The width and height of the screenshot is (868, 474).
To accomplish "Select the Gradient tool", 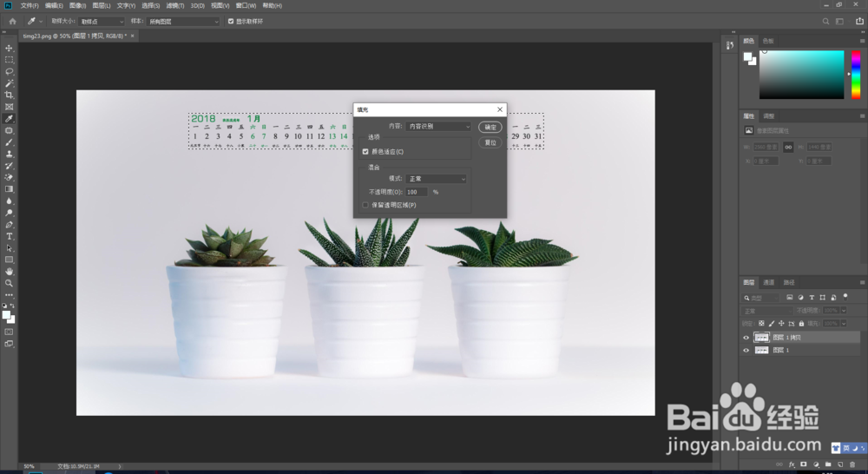I will coord(9,189).
